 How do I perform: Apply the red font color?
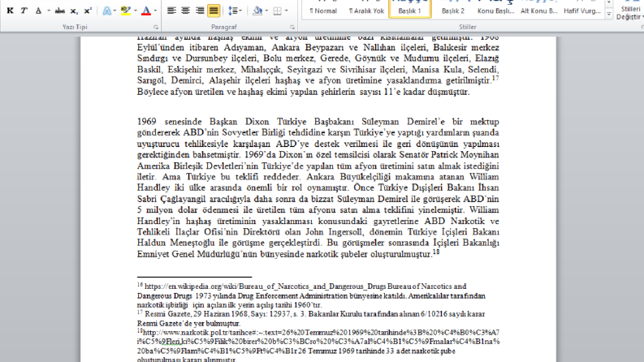click(x=146, y=11)
